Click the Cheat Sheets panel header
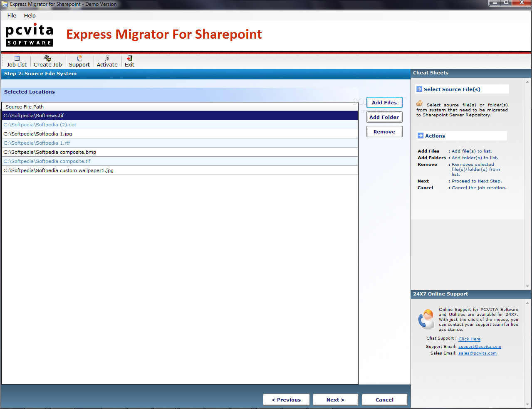 pos(471,73)
